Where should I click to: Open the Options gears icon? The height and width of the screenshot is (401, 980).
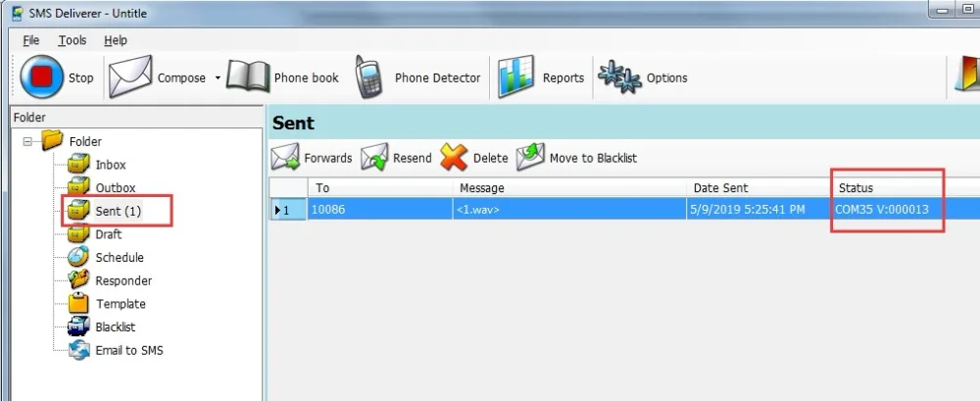coord(619,77)
